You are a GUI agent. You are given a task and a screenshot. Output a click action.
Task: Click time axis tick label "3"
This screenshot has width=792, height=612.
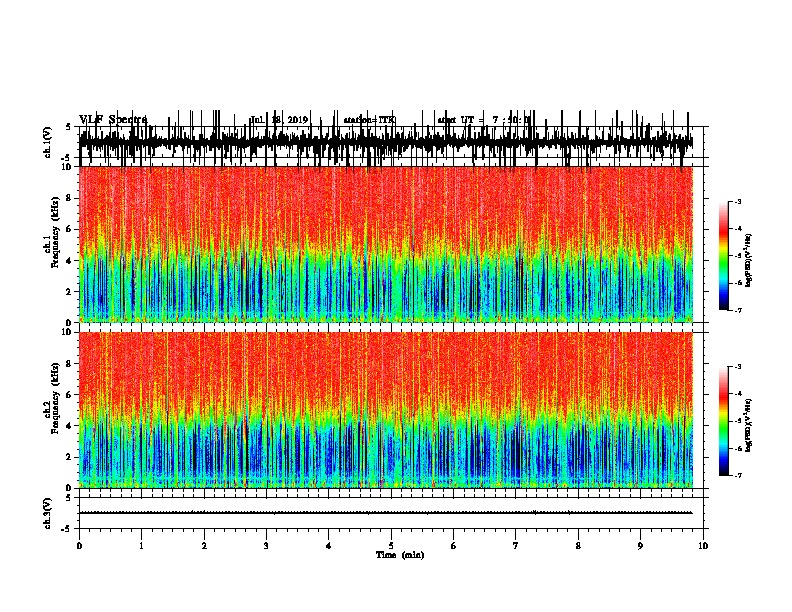pyautogui.click(x=266, y=546)
